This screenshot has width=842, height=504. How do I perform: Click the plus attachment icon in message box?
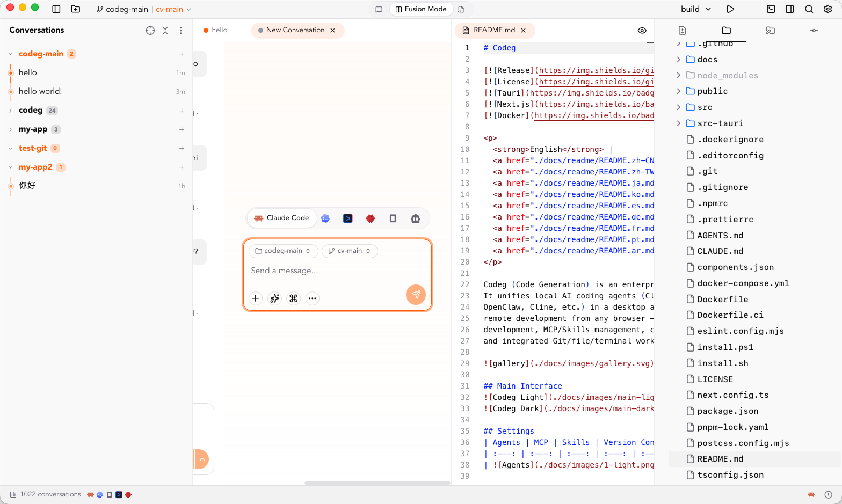[x=256, y=298]
